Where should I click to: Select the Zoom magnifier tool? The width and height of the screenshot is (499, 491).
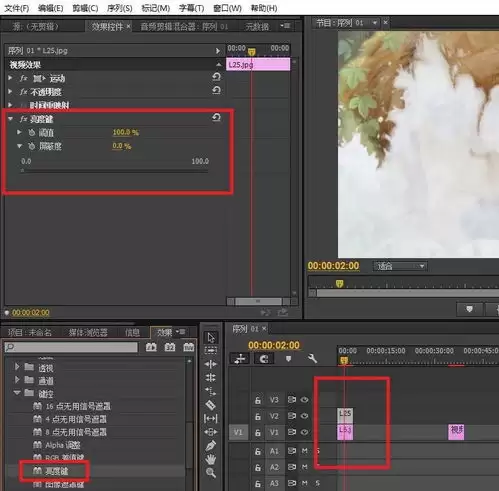click(211, 473)
